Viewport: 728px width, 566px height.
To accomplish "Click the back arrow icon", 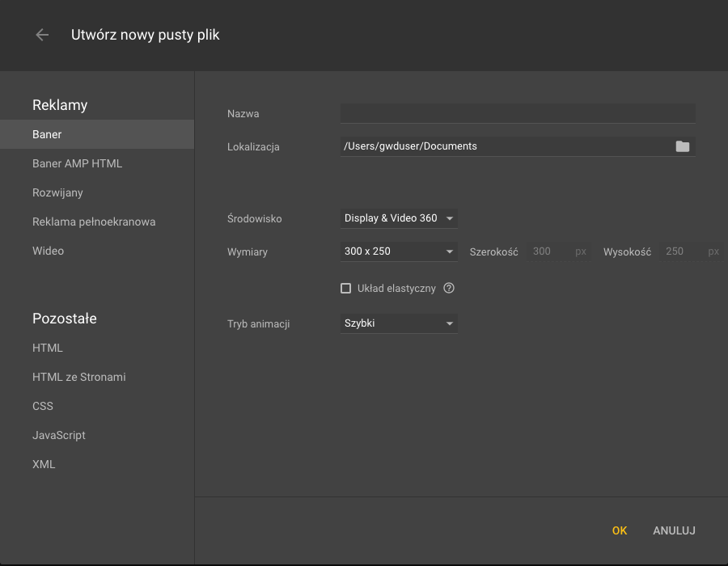I will click(42, 35).
